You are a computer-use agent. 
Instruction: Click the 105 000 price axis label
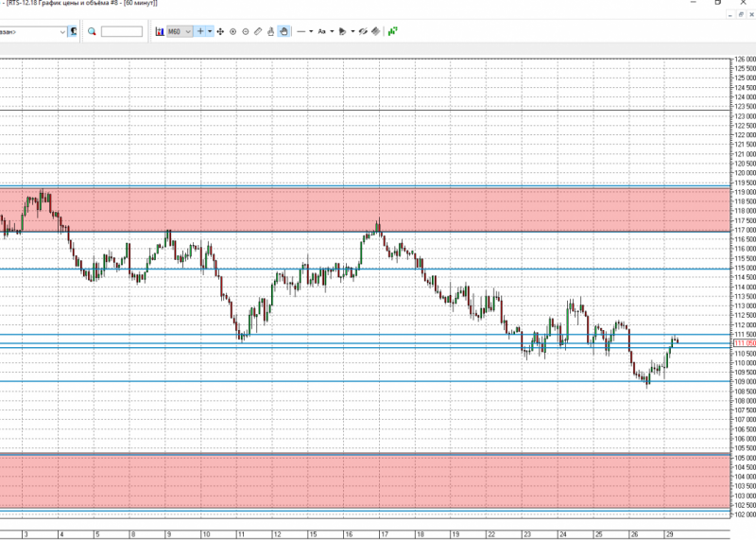[x=745, y=458]
